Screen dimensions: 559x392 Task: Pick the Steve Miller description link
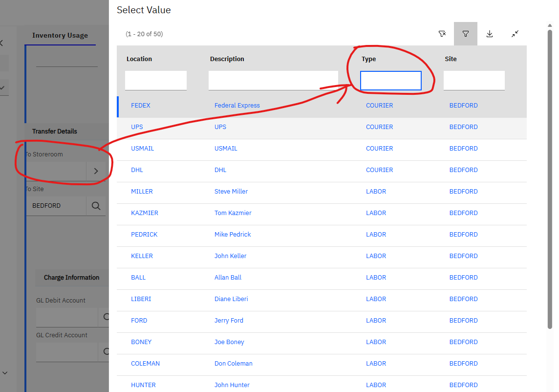(231, 192)
